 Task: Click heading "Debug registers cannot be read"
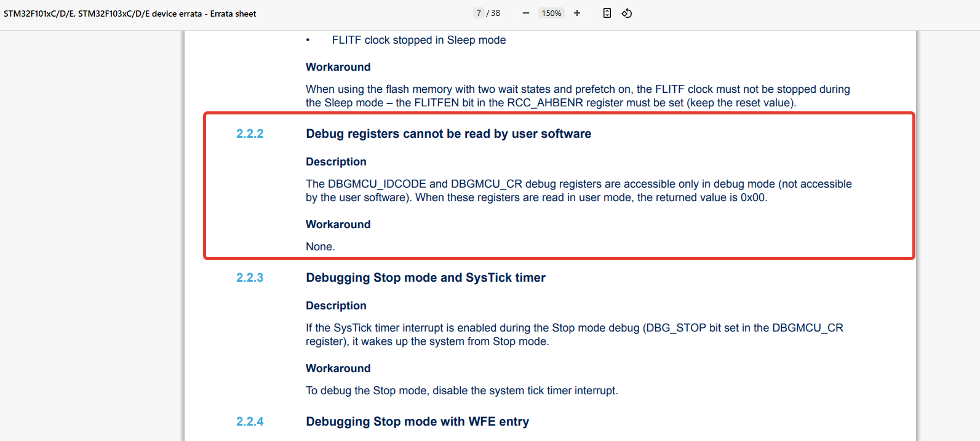(448, 133)
